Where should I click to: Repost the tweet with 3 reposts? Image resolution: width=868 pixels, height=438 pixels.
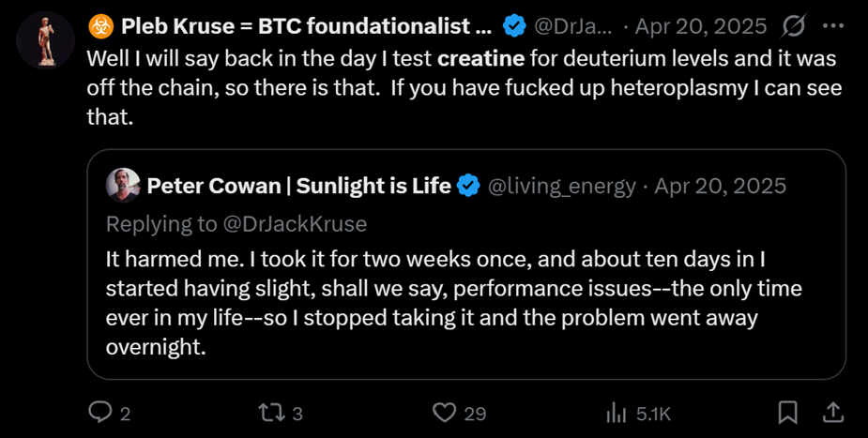(x=268, y=413)
